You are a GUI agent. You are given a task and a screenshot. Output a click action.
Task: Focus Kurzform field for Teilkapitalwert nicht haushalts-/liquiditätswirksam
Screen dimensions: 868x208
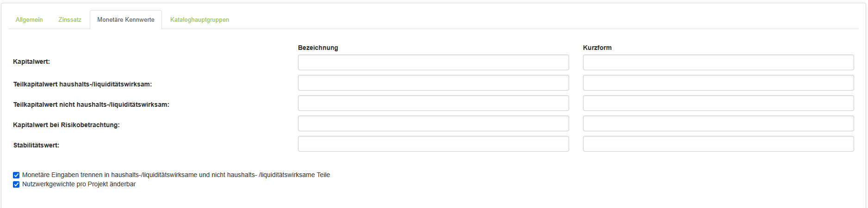pyautogui.click(x=718, y=103)
